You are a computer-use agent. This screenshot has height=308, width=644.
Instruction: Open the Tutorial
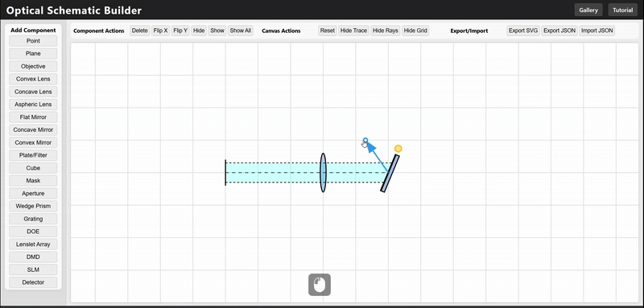tap(622, 10)
